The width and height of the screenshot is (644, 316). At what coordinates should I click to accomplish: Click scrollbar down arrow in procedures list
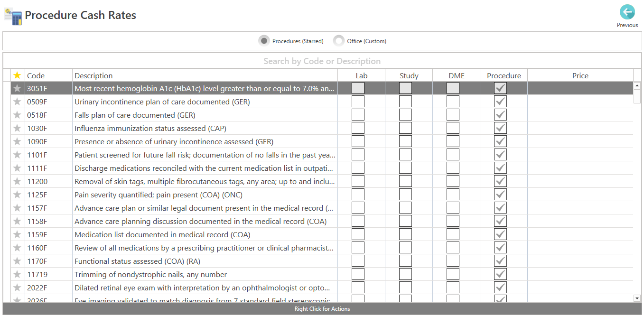point(637,298)
